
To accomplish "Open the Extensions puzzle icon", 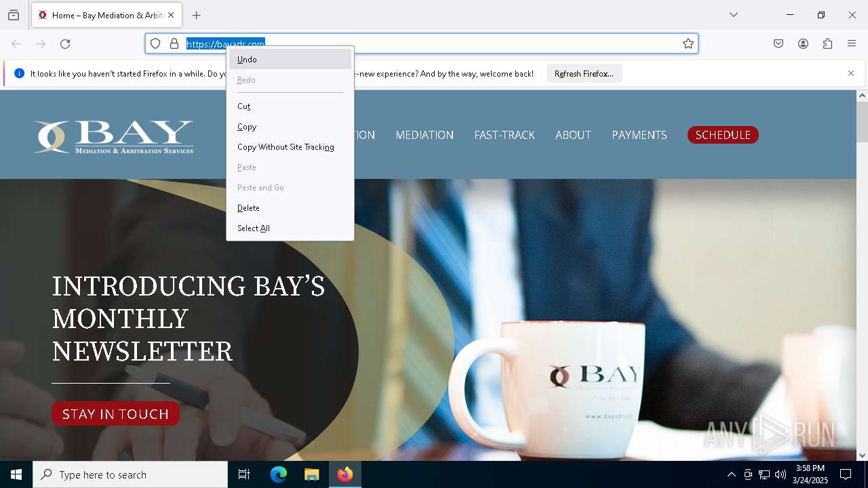I will (x=827, y=43).
